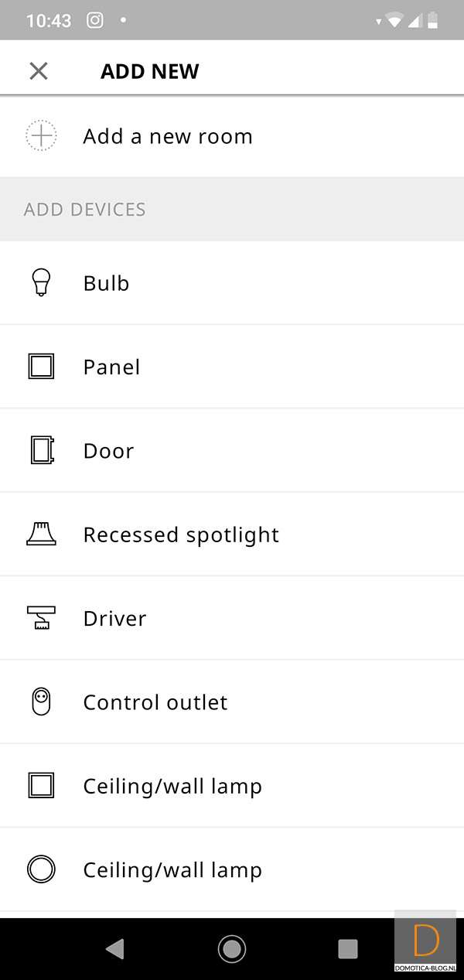The height and width of the screenshot is (980, 464).
Task: Tap the Recessed spotlight icon
Action: pyautogui.click(x=41, y=534)
